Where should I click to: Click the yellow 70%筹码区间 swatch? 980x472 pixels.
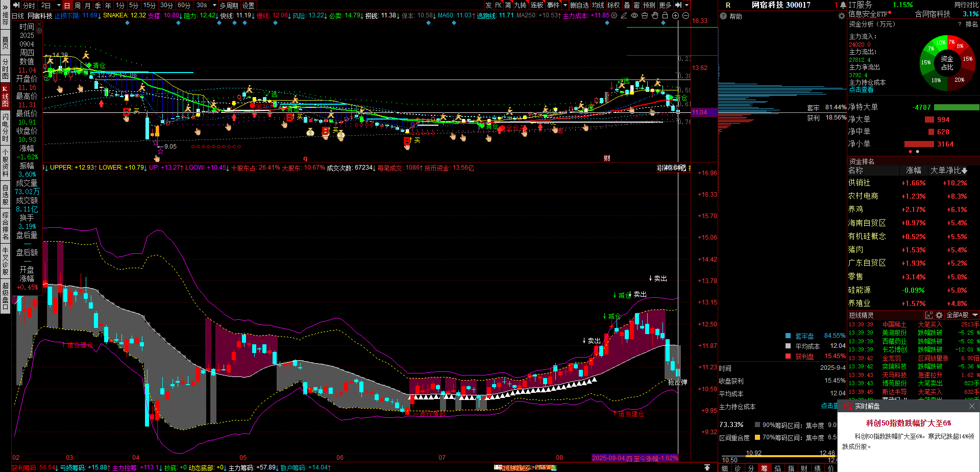pos(757,437)
